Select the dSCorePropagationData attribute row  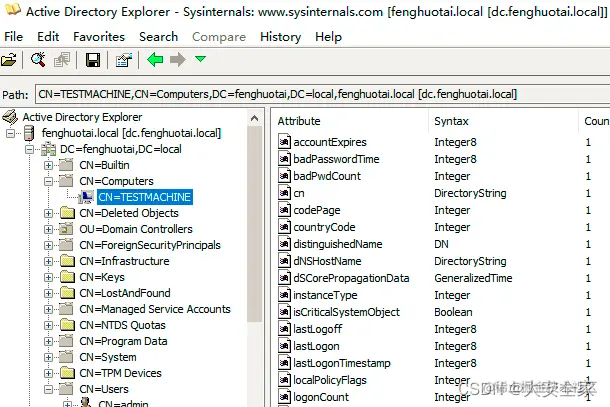click(441, 278)
